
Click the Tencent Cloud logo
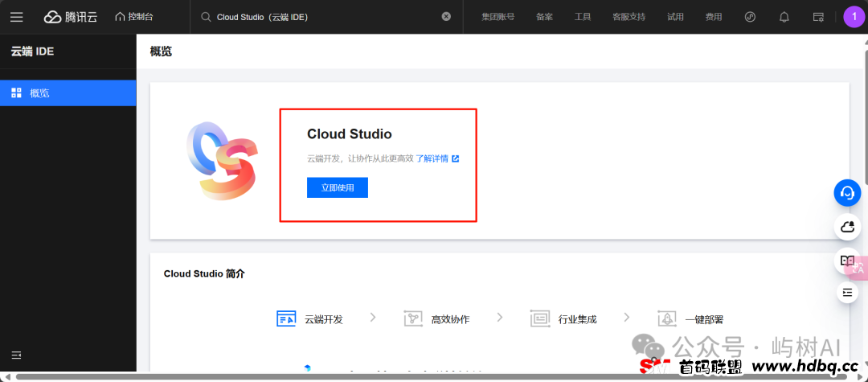click(71, 17)
